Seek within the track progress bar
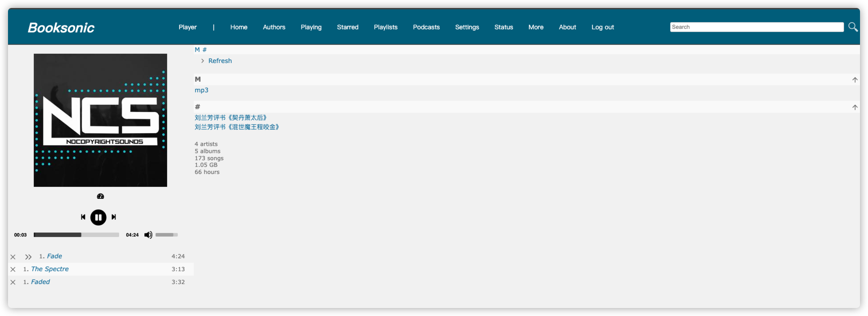 click(76, 235)
